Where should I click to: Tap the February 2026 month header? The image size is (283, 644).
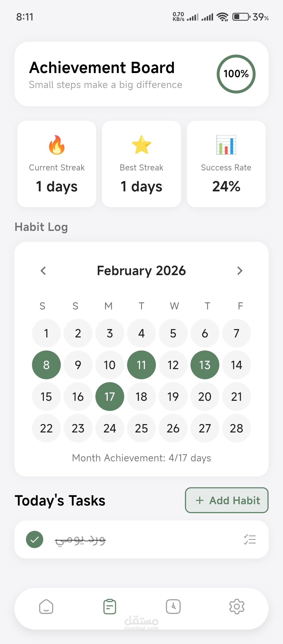141,271
